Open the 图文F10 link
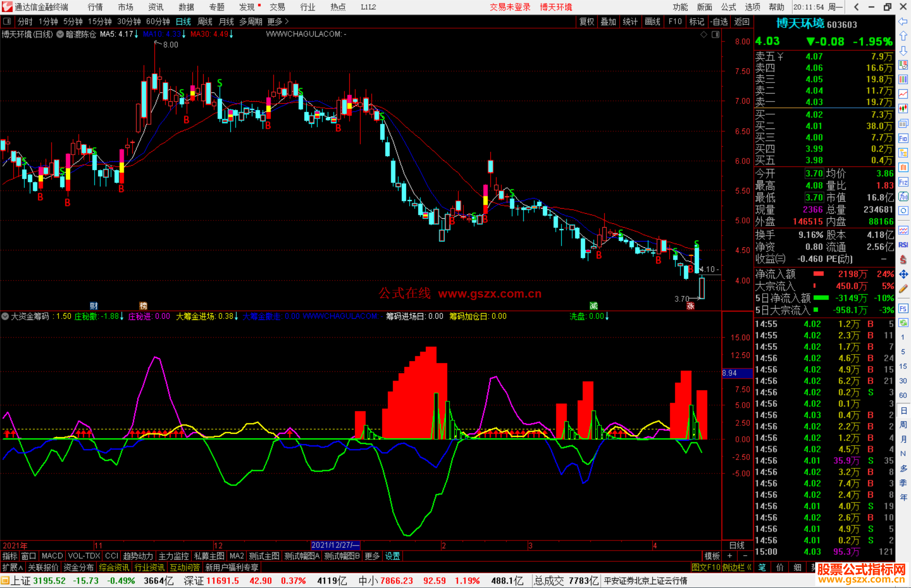 [x=706, y=567]
